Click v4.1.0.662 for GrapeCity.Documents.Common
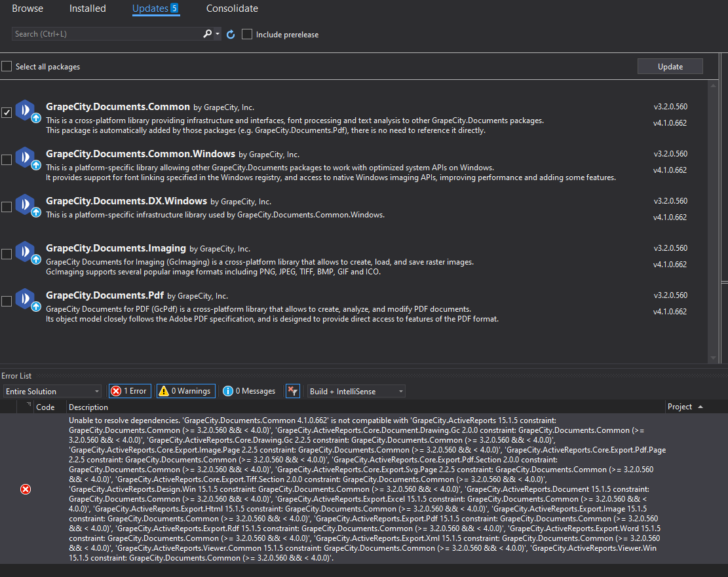728x577 pixels. point(670,123)
